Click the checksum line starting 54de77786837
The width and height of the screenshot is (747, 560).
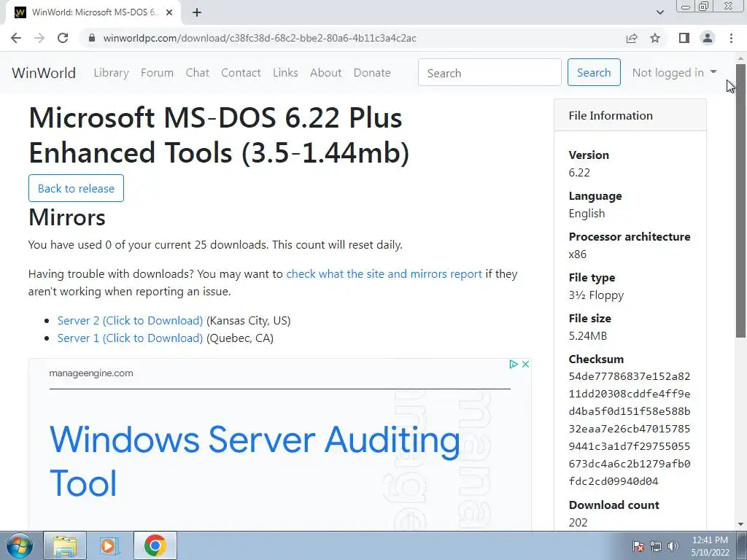click(630, 376)
